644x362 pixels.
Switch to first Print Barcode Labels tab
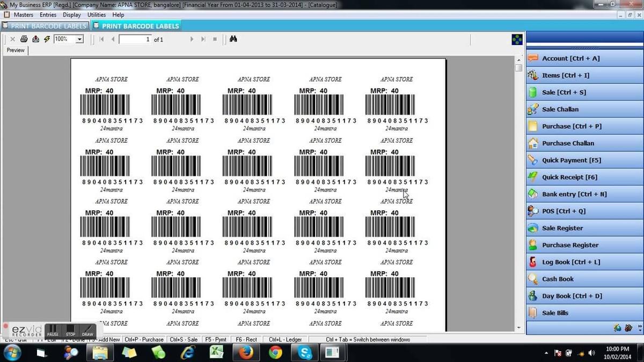45,26
